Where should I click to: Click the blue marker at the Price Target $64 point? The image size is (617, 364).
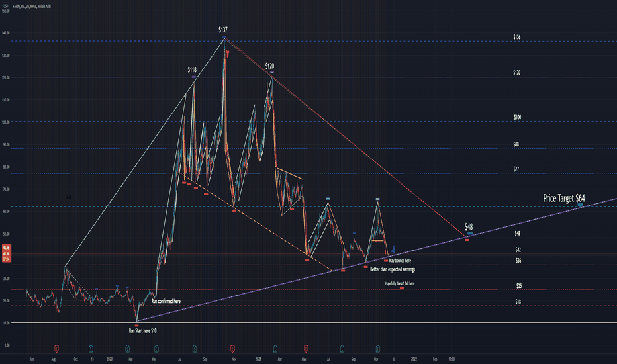click(581, 205)
